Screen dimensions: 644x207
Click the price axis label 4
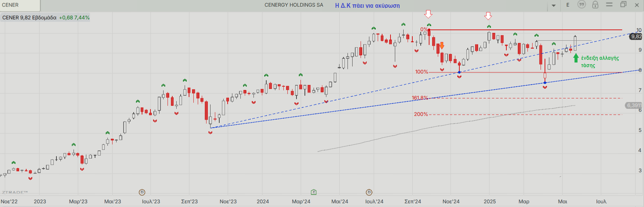(640, 150)
